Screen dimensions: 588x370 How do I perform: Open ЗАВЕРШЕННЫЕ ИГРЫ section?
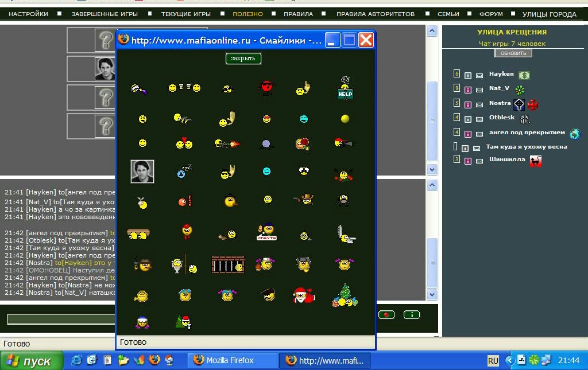click(105, 14)
